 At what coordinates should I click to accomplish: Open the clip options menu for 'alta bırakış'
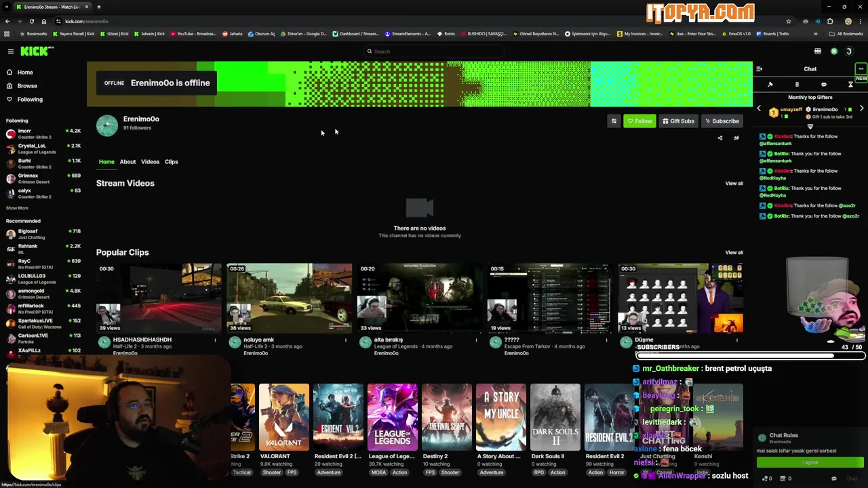(476, 340)
